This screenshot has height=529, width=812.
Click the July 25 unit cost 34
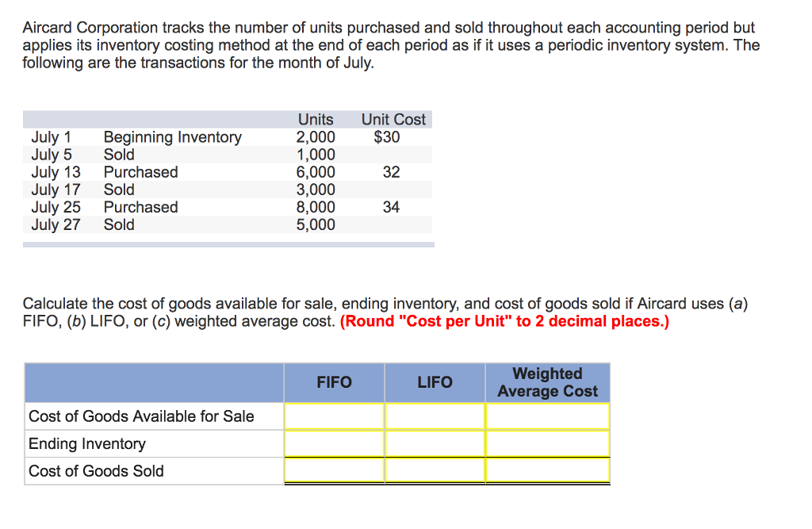pyautogui.click(x=391, y=207)
